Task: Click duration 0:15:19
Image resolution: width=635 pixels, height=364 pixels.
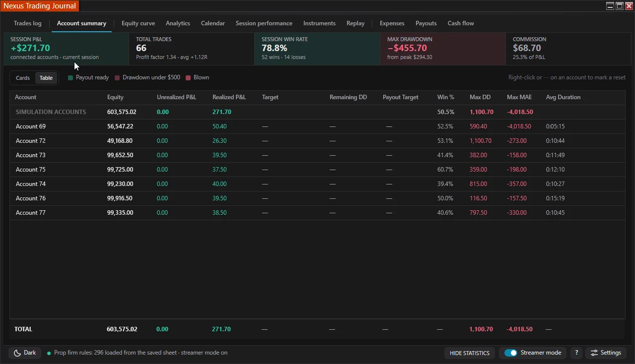Action: coord(555,198)
